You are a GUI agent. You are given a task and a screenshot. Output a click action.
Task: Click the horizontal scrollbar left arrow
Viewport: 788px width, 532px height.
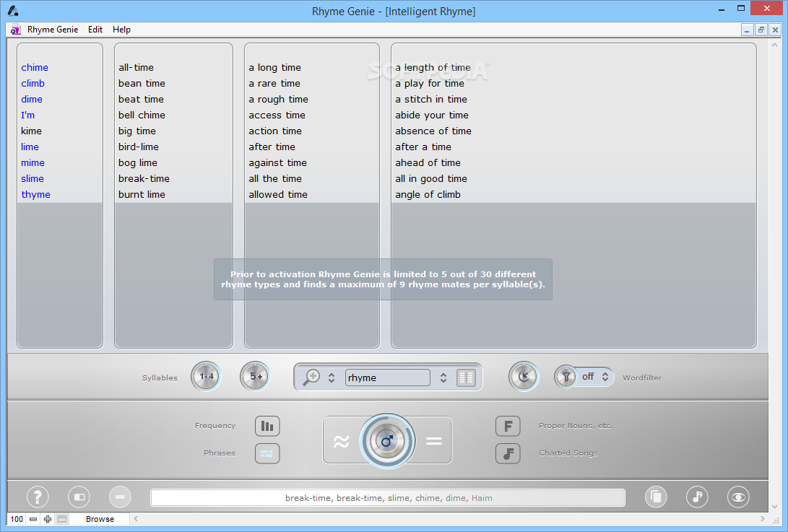(136, 519)
